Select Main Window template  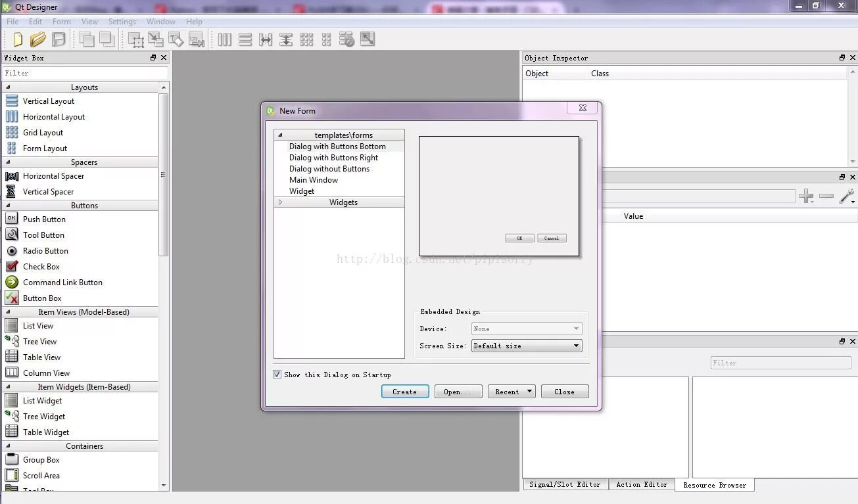coord(314,180)
